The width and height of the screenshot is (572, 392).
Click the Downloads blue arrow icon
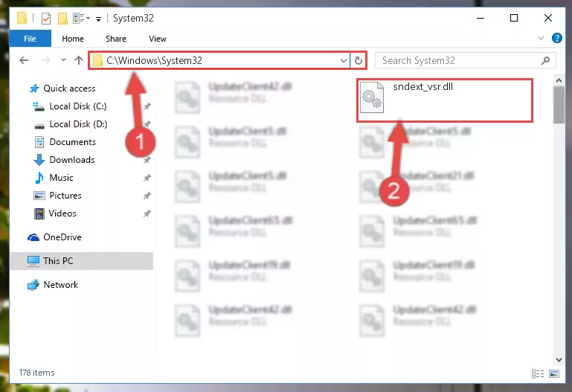(x=39, y=160)
